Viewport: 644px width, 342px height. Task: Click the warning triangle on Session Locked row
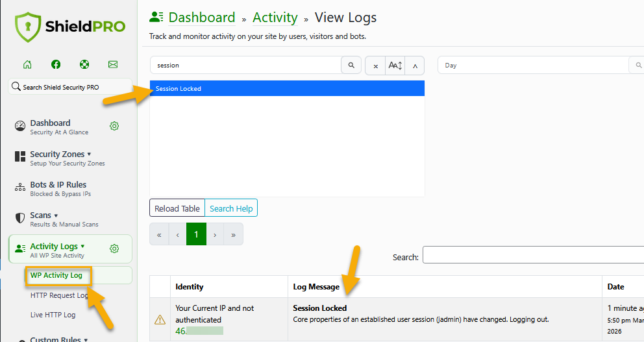160,319
